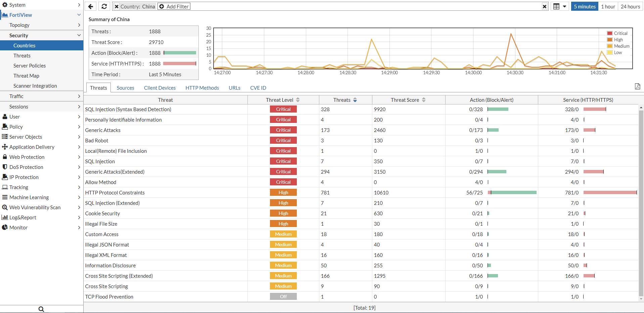Open the CVE ID tab
This screenshot has height=313, width=644.
click(x=258, y=88)
